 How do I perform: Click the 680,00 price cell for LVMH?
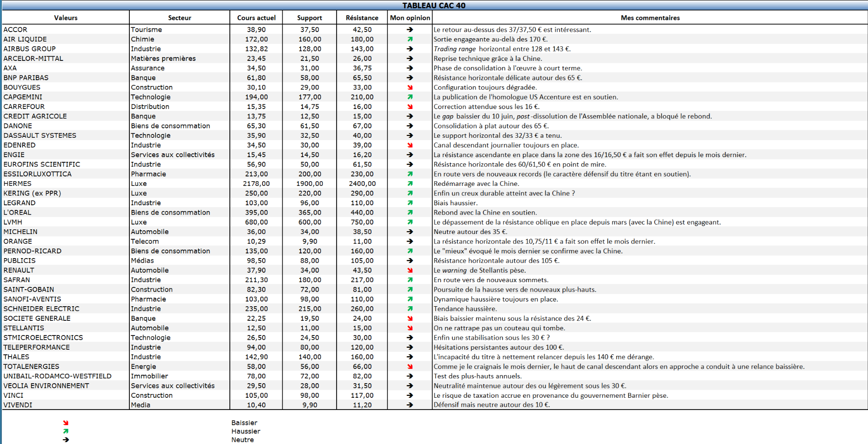click(256, 222)
